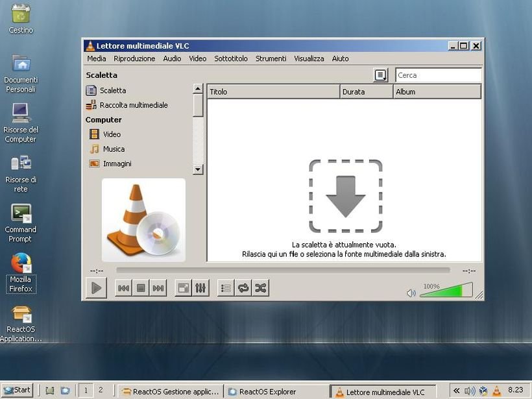Skip to next track button
532x399 pixels.
158,288
